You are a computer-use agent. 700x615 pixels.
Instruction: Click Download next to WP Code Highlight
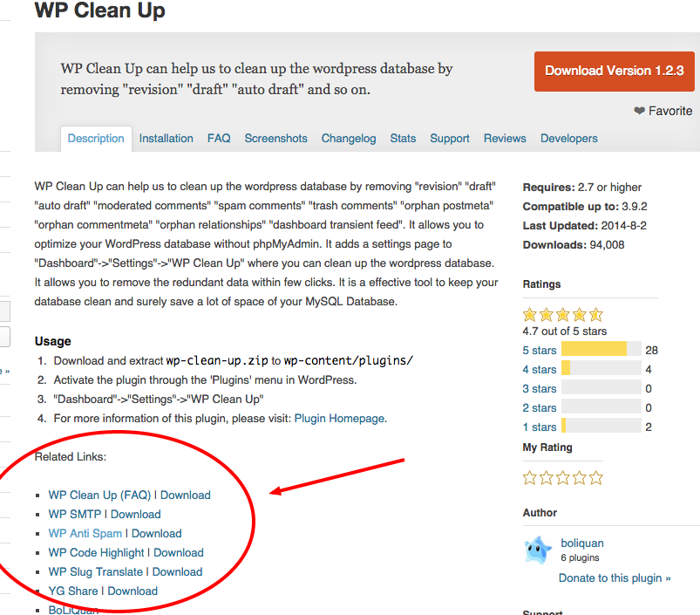click(178, 553)
